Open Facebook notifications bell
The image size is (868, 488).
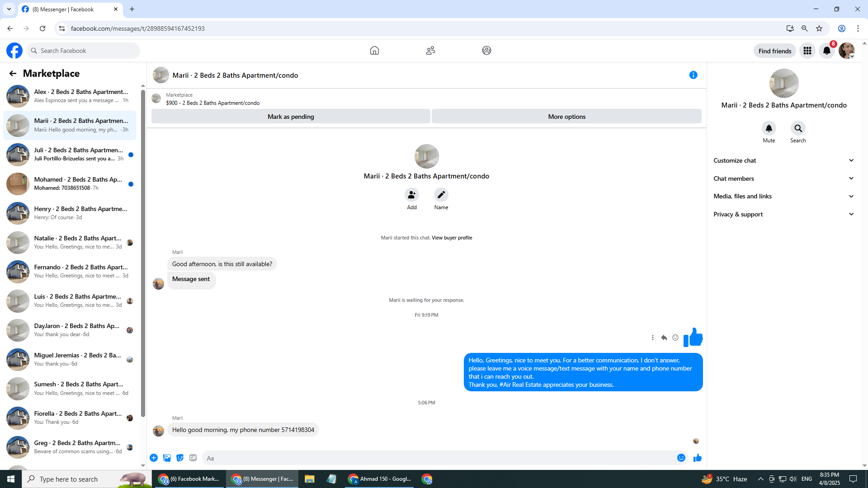tap(826, 51)
